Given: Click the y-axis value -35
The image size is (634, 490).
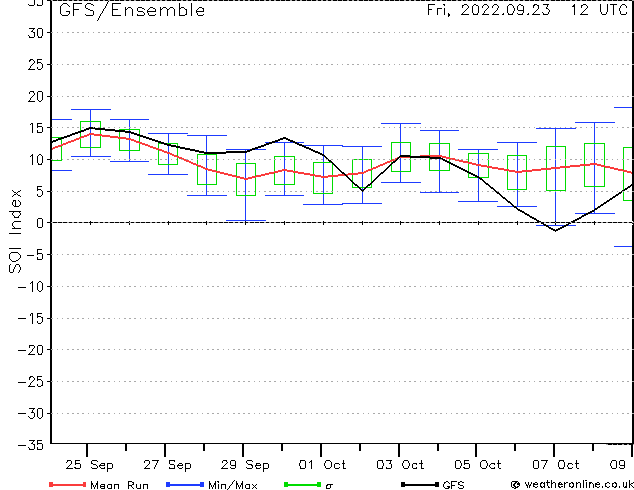Looking at the screenshot, I should (x=31, y=445).
